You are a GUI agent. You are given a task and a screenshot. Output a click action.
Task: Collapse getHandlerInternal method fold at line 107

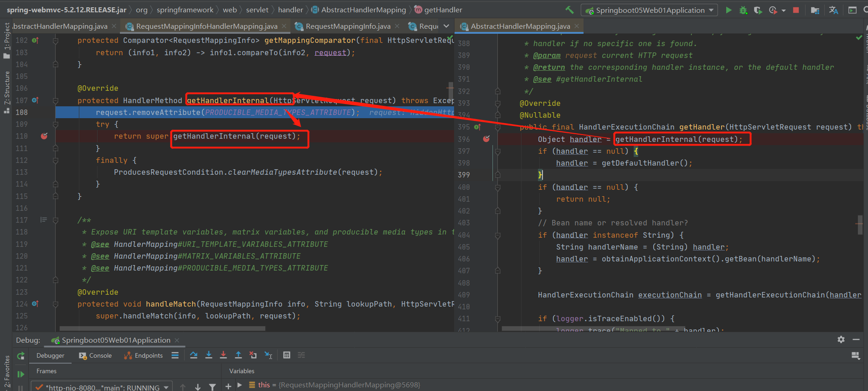[56, 100]
